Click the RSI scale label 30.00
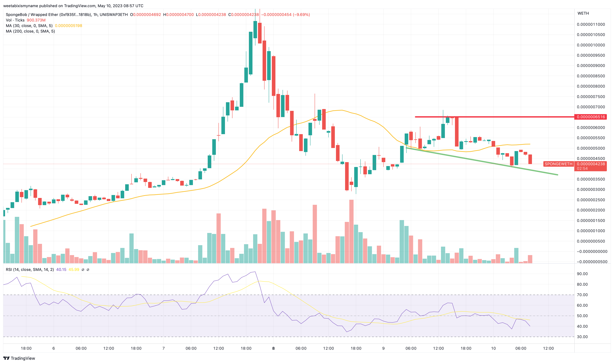 coord(582,337)
